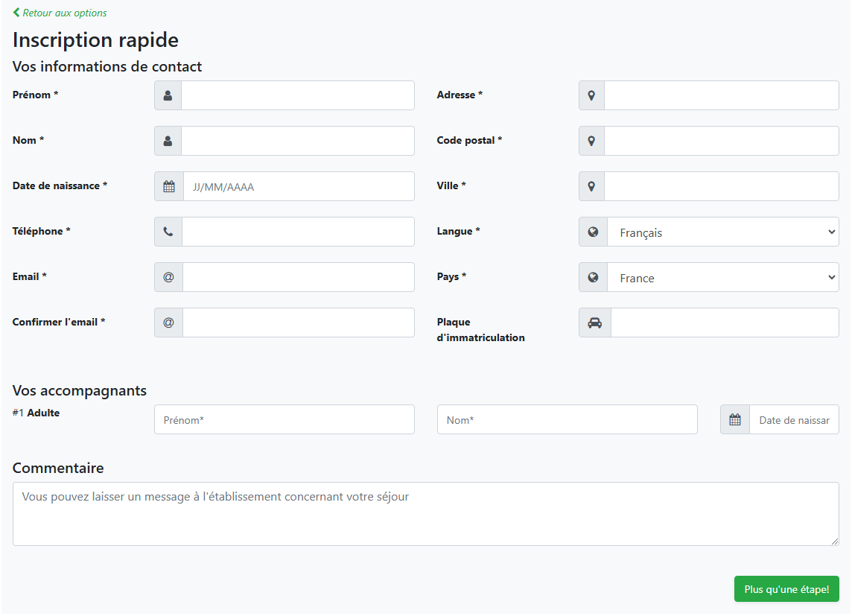Select the Email input field

point(298,277)
